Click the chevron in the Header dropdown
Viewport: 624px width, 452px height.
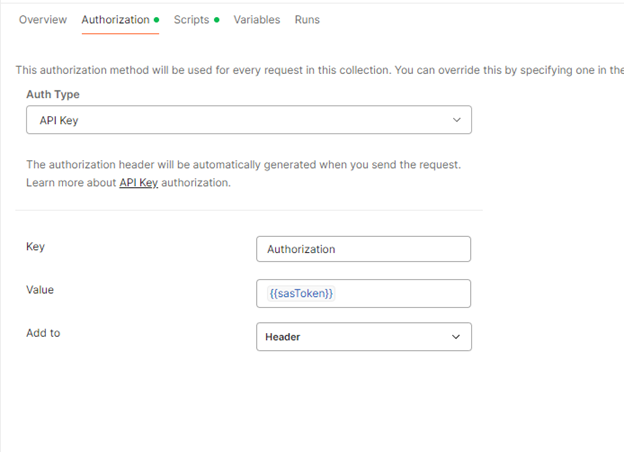coord(457,337)
